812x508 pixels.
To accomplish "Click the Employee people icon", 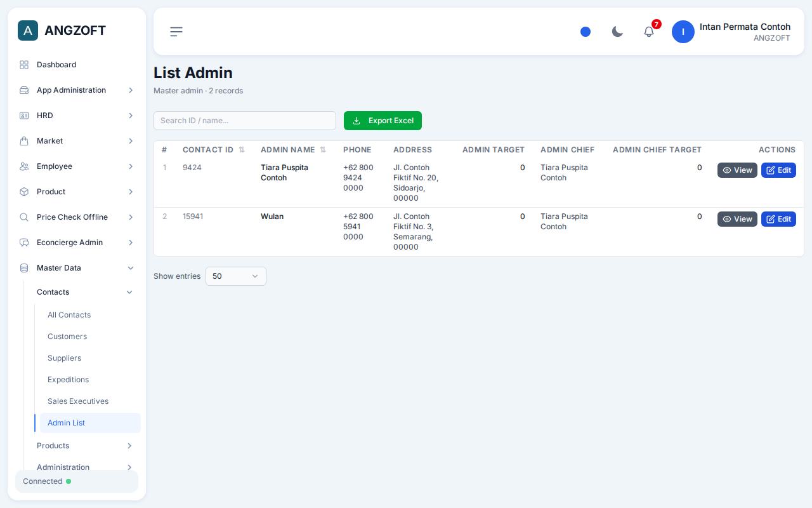I will [x=24, y=166].
